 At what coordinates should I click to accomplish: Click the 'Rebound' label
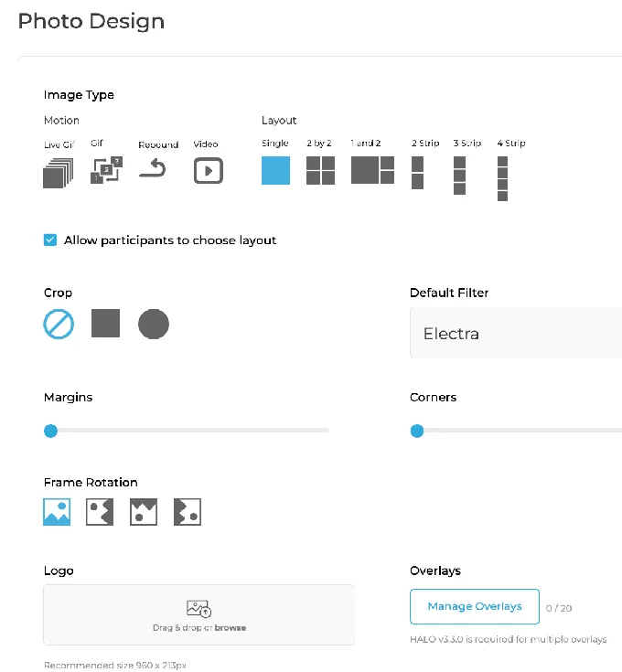point(158,144)
